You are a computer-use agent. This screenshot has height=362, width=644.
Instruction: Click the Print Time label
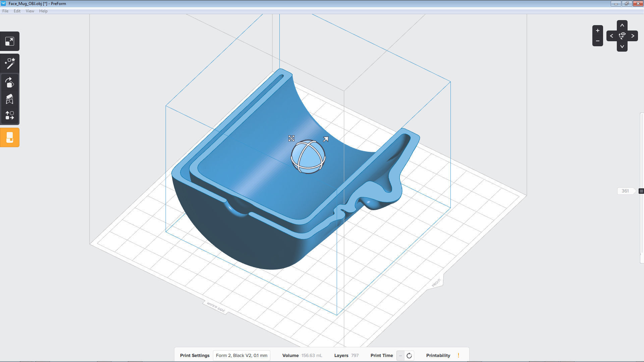click(382, 356)
